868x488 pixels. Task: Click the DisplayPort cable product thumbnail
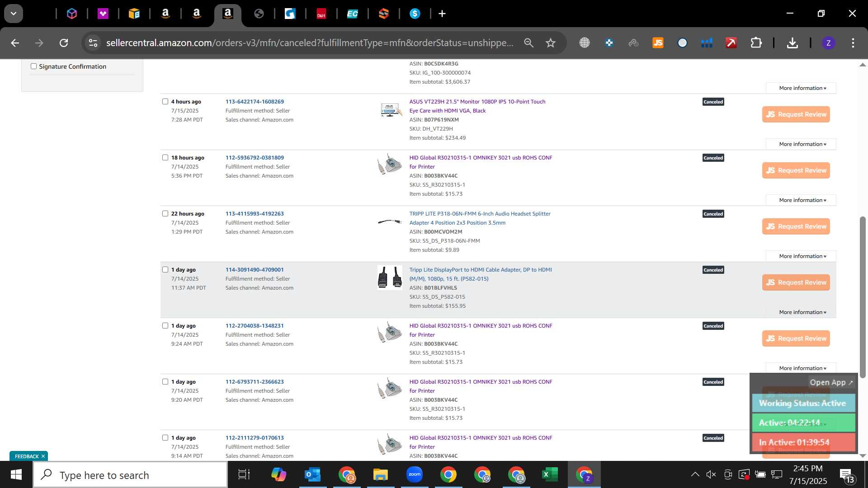point(390,277)
